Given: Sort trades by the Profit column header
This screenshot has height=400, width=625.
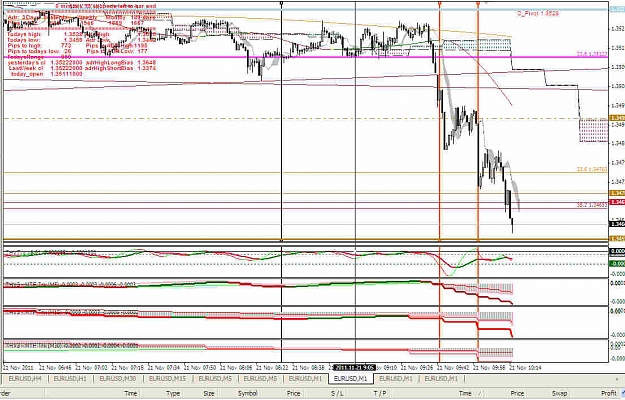Looking at the screenshot, I should [x=608, y=393].
